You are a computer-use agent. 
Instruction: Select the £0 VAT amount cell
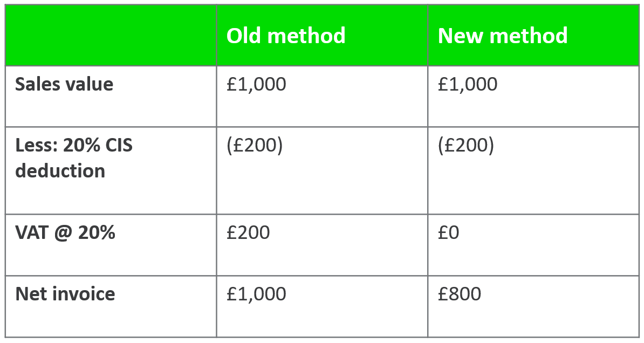coord(449,233)
